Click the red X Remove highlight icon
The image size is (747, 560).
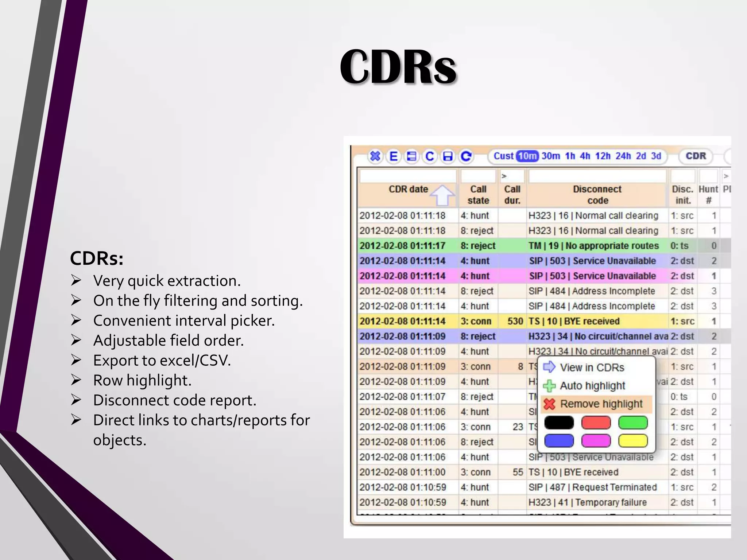[x=549, y=404]
